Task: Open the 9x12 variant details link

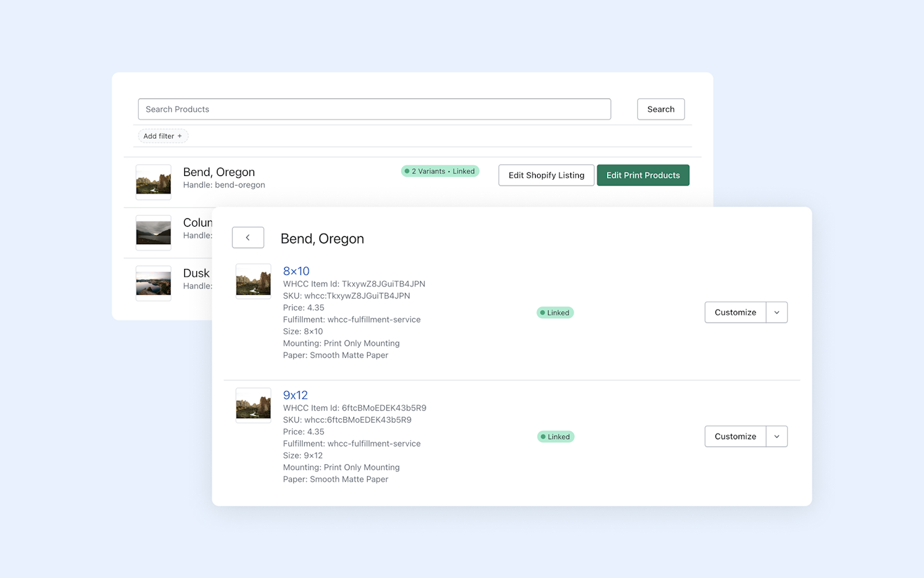Action: [x=295, y=395]
